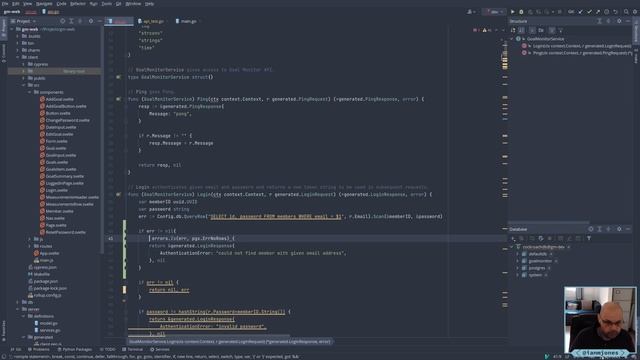Viewport: 640px width, 360px height.
Task: Expand the postgres database node
Action: (518, 268)
